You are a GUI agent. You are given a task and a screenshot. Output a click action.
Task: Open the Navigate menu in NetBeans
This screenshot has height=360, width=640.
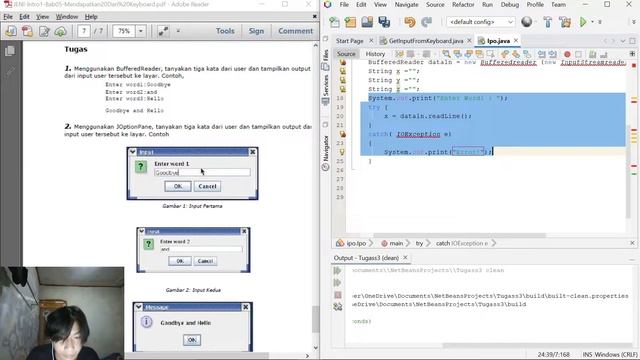406,4
